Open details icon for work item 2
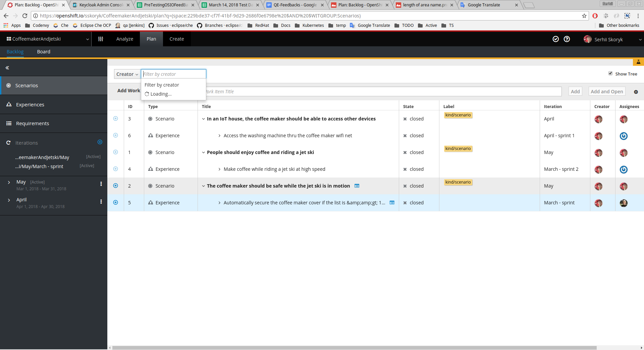Viewport: 644px width, 350px height. click(357, 186)
